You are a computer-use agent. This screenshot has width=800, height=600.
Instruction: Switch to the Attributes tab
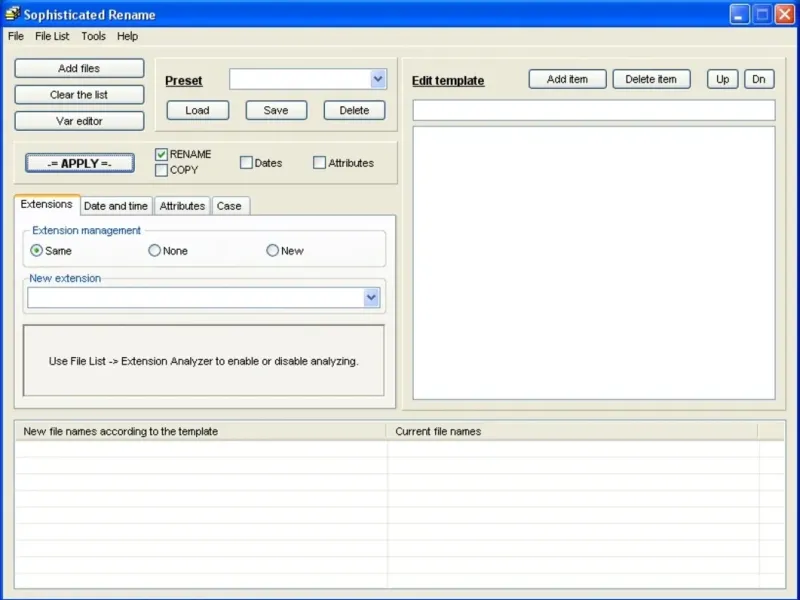[x=182, y=206]
